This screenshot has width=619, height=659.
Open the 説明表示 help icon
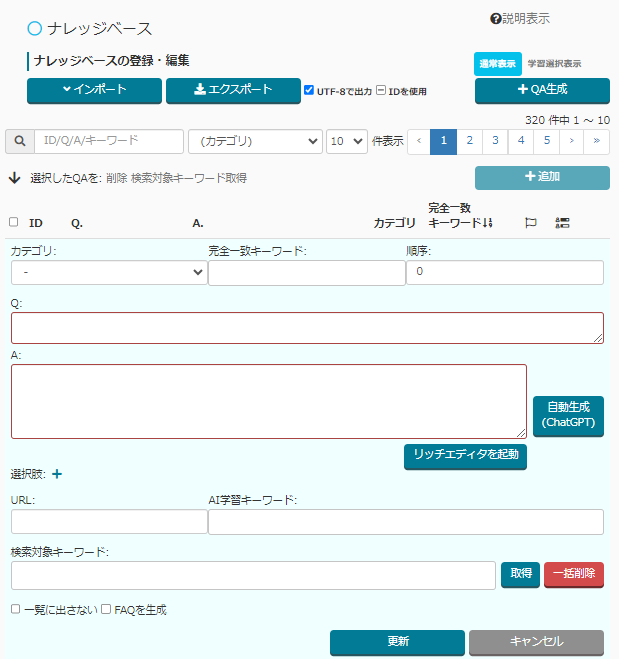tap(495, 19)
